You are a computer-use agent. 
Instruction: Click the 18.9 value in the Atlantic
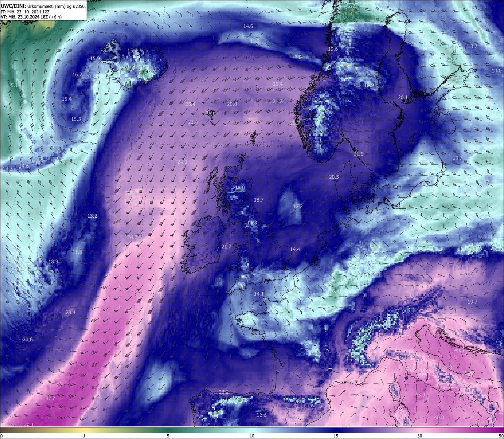tap(53, 261)
